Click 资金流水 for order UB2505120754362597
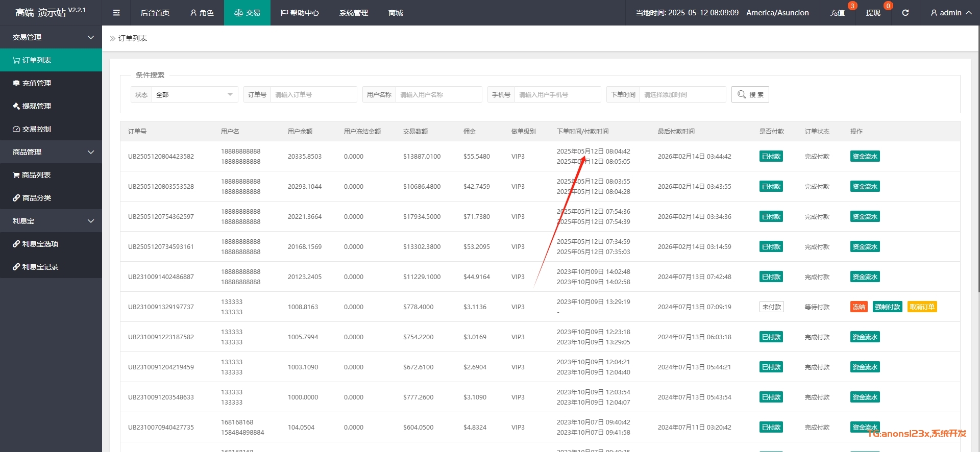The image size is (980, 452). (x=865, y=217)
